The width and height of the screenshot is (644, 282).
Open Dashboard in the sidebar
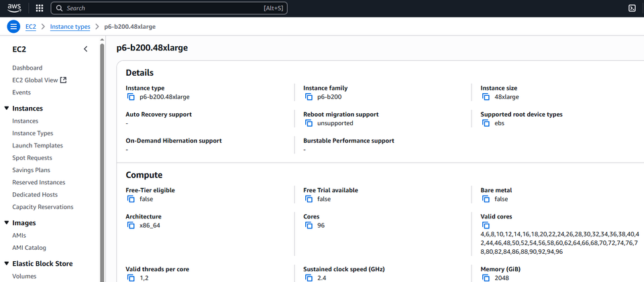pyautogui.click(x=27, y=68)
